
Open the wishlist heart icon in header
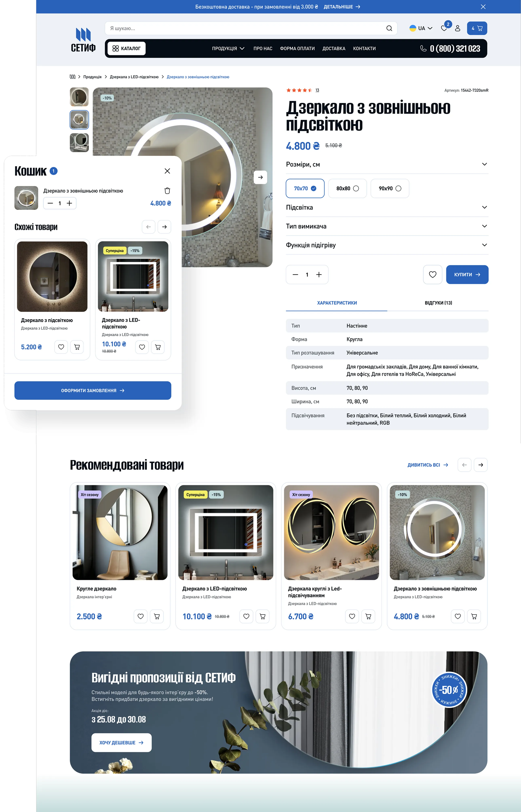(444, 28)
